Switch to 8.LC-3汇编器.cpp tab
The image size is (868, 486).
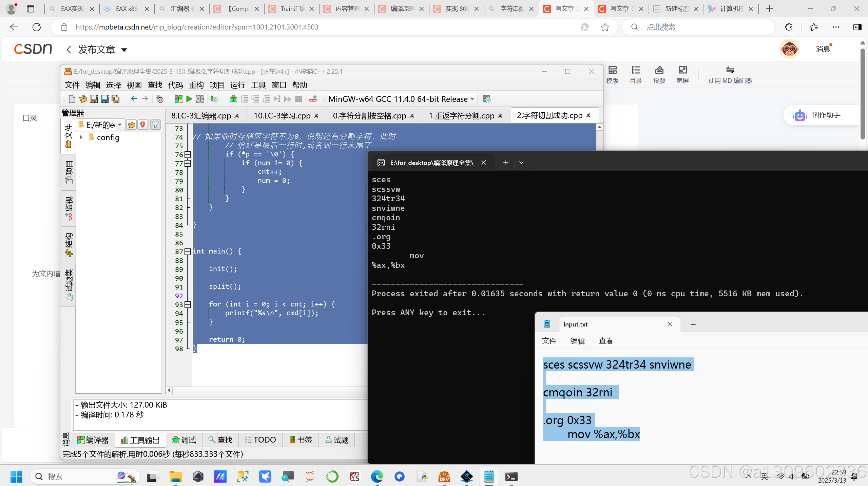[201, 116]
